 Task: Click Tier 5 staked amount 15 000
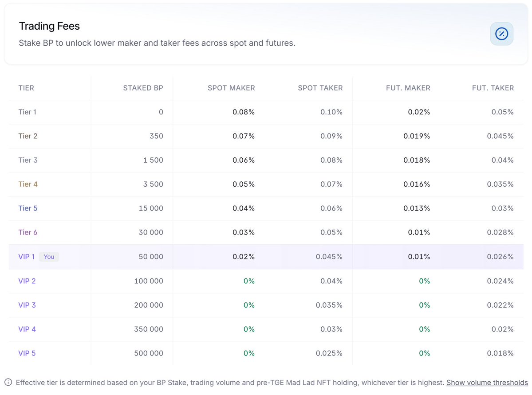[151, 208]
